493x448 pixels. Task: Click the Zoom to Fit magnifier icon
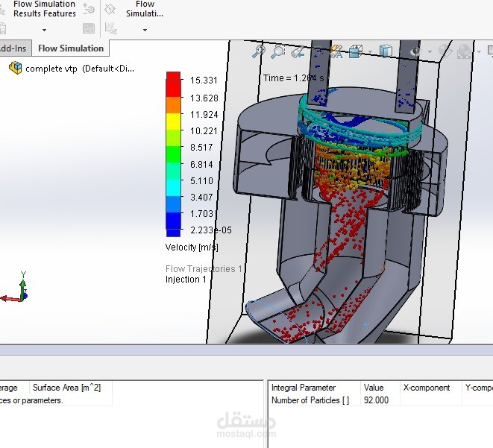coord(259,51)
